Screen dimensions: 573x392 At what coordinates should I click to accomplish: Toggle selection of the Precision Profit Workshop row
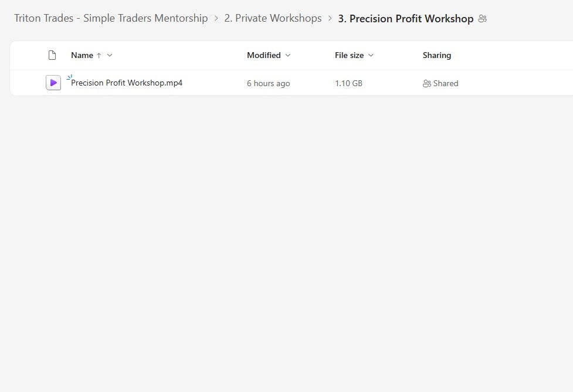click(28, 83)
